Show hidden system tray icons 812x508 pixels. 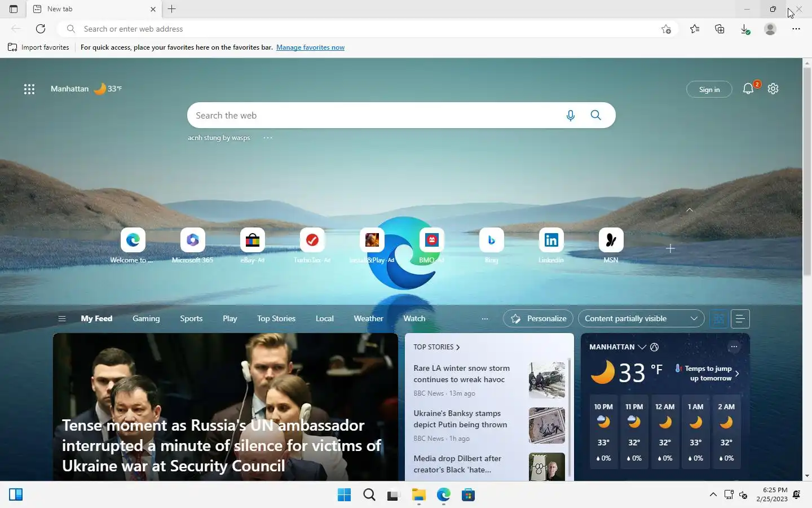pyautogui.click(x=713, y=494)
